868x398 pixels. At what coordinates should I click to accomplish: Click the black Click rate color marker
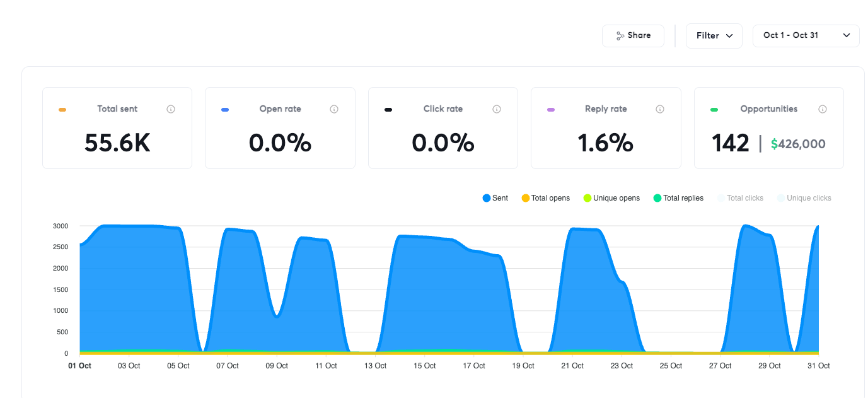[388, 110]
